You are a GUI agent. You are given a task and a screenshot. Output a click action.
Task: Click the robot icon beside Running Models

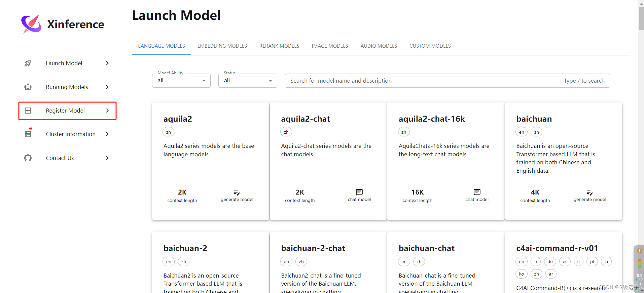click(28, 87)
